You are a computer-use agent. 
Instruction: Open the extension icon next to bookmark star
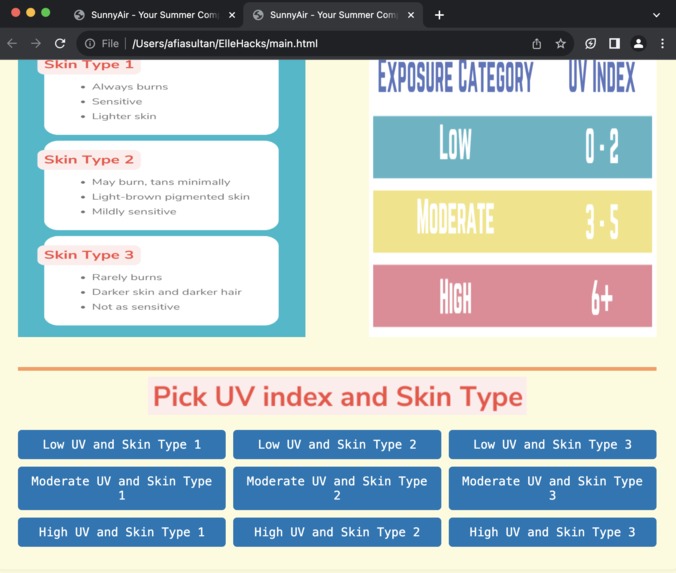(590, 44)
